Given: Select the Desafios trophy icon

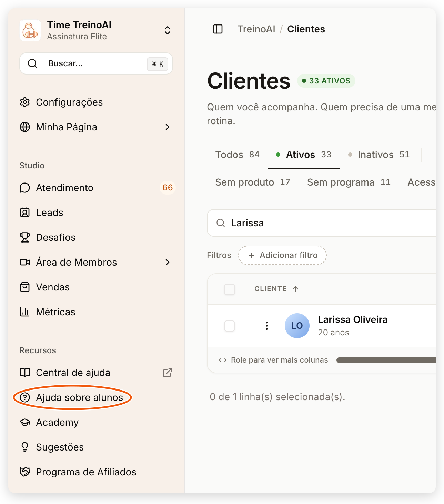Looking at the screenshot, I should (x=25, y=237).
